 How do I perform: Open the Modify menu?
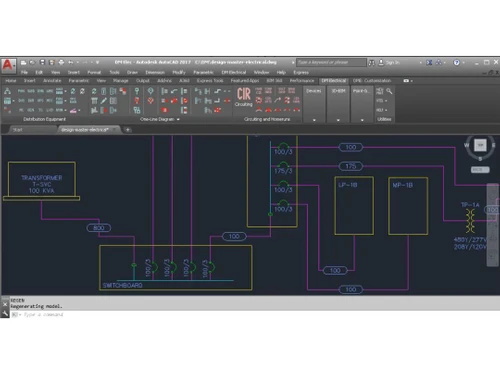click(x=179, y=72)
